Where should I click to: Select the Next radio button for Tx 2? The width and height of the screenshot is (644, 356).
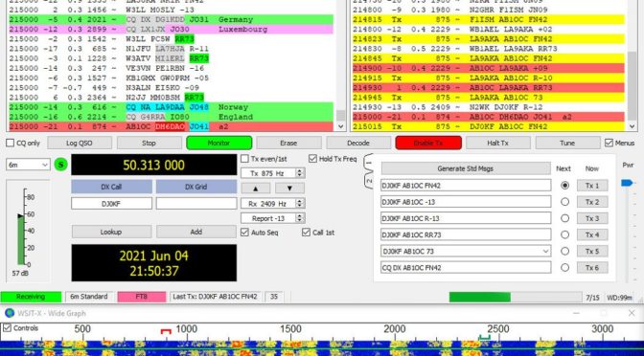click(x=565, y=202)
